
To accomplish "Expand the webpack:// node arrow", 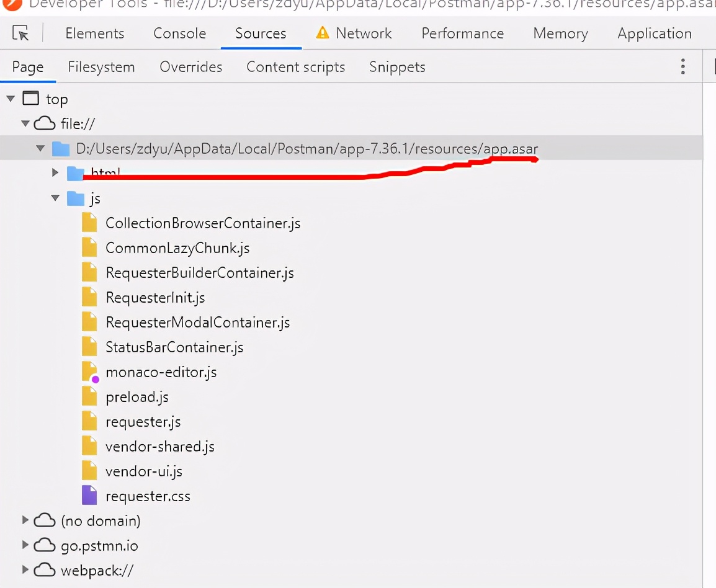I will [x=25, y=570].
